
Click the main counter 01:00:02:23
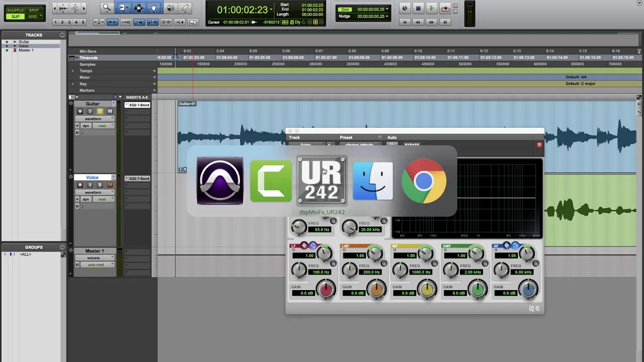click(x=243, y=10)
